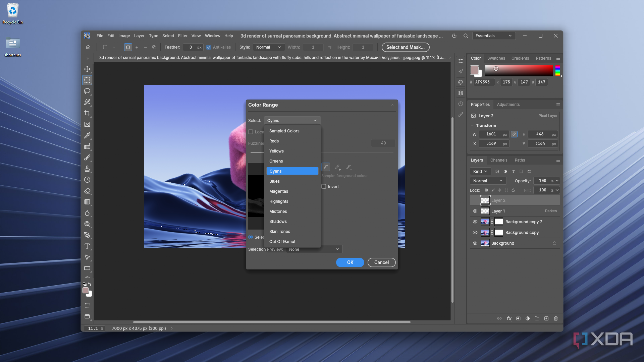This screenshot has height=362, width=644.
Task: Hide the Layer 1 layer
Action: [x=475, y=211]
